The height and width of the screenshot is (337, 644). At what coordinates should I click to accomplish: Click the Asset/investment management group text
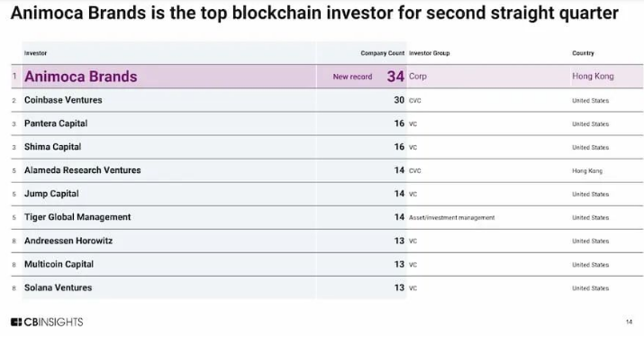click(452, 218)
